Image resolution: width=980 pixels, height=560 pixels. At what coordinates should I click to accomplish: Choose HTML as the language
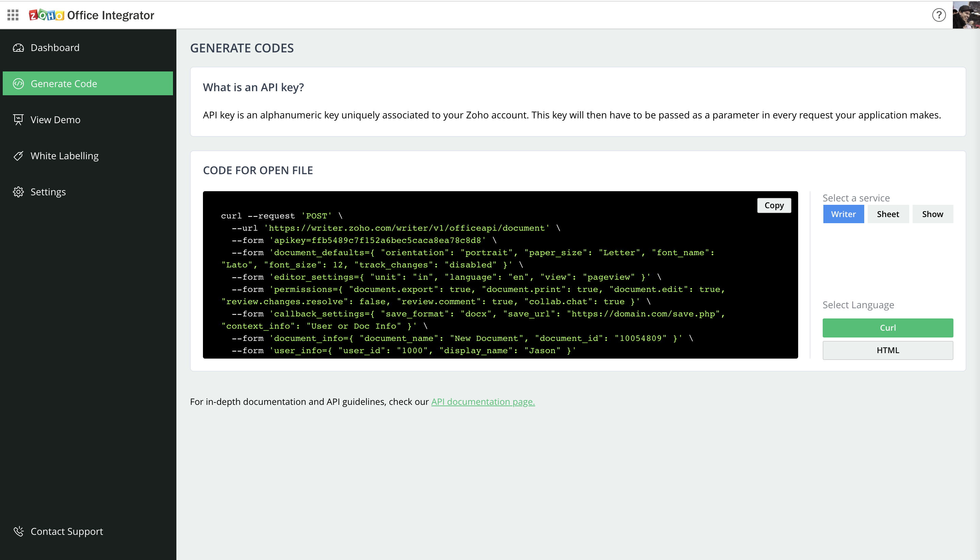(888, 350)
